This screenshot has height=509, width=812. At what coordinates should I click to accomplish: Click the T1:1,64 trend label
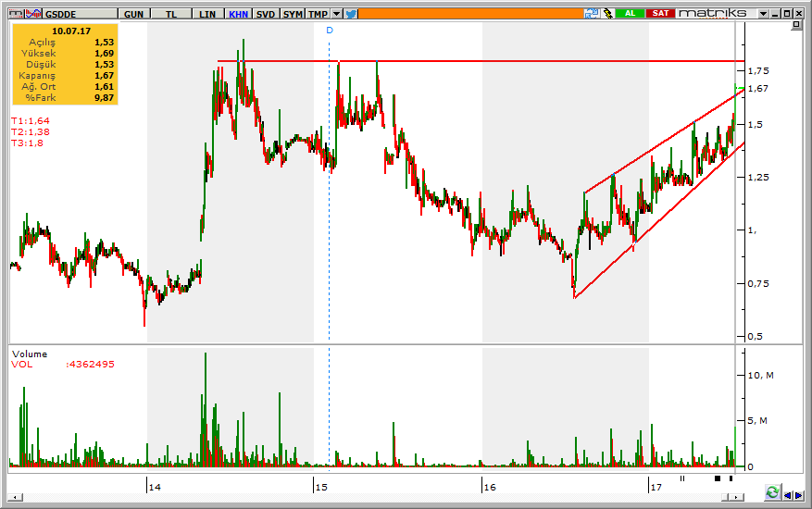[x=31, y=120]
